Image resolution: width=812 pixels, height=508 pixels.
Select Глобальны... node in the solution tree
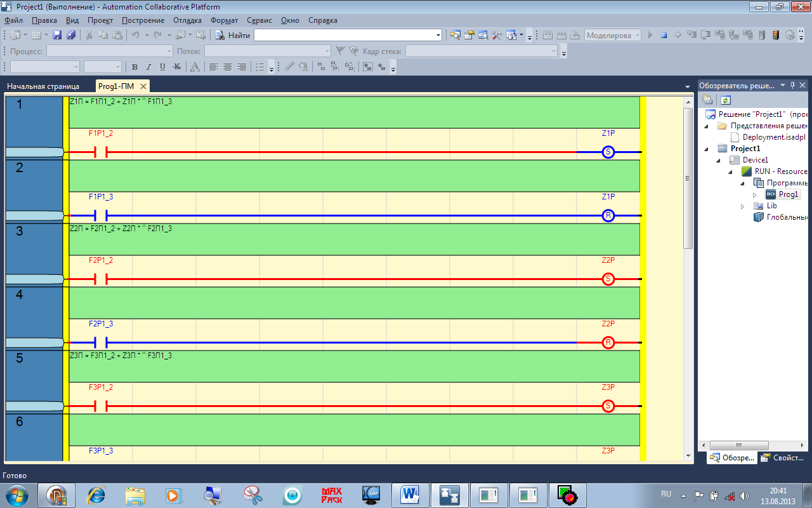(787, 217)
